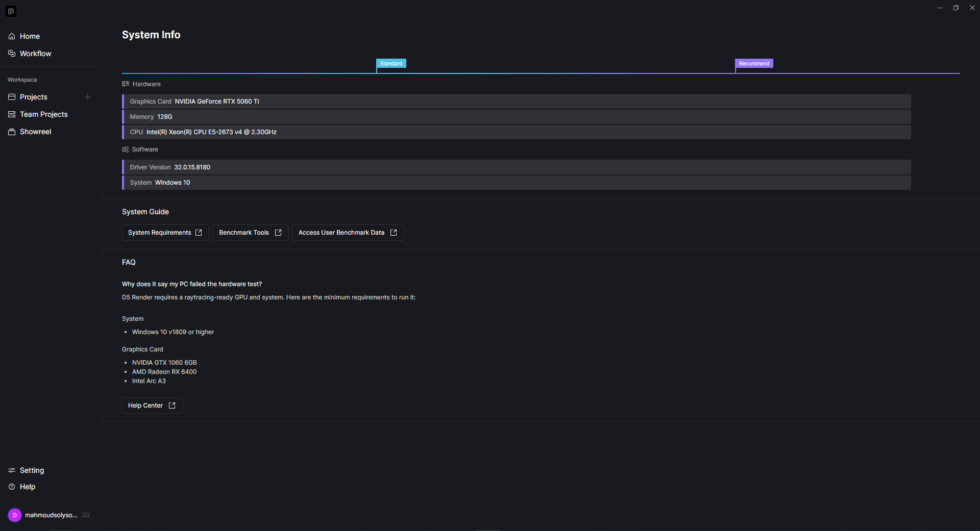The height and width of the screenshot is (531, 980).
Task: Open Benchmark Tools external link
Action: click(x=250, y=233)
